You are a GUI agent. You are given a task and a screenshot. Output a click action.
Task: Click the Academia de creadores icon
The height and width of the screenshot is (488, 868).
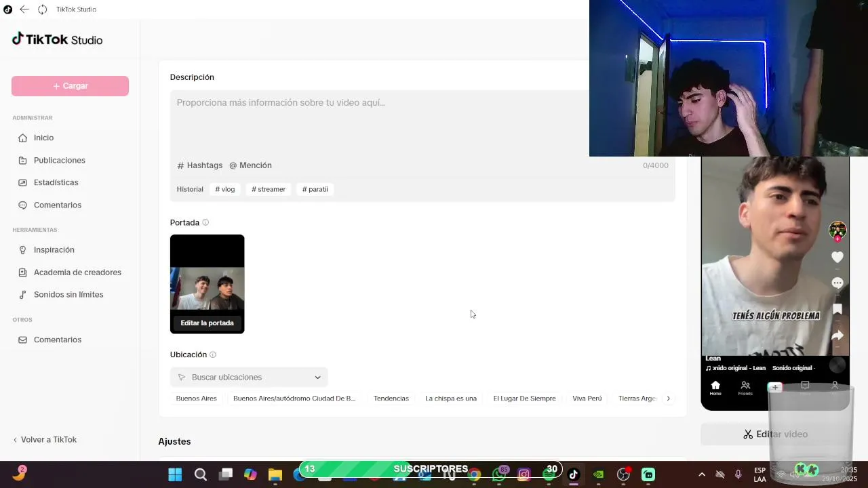(23, 272)
